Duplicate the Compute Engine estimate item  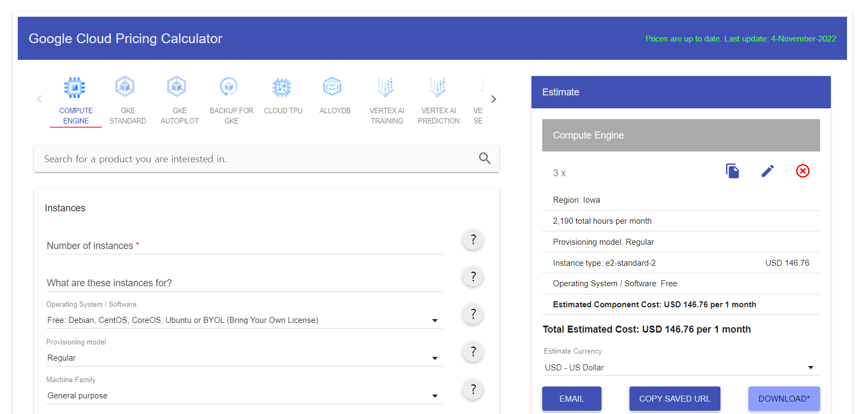732,171
